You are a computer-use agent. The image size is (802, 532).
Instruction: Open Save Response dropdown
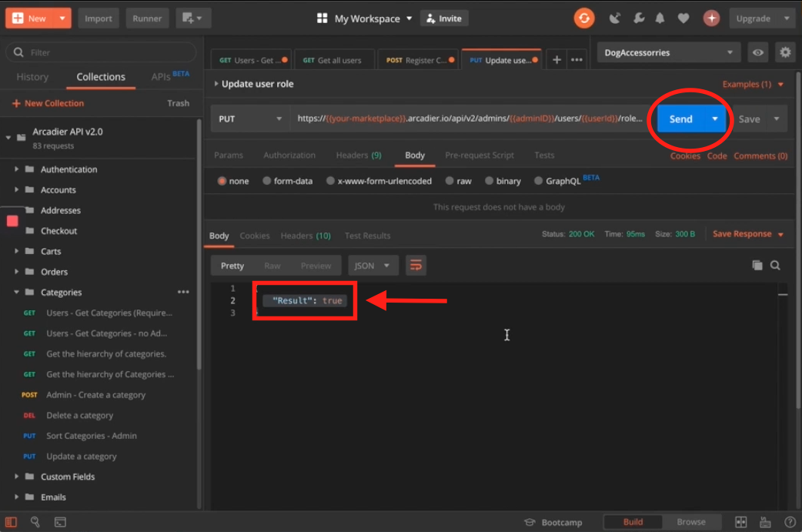tap(781, 234)
